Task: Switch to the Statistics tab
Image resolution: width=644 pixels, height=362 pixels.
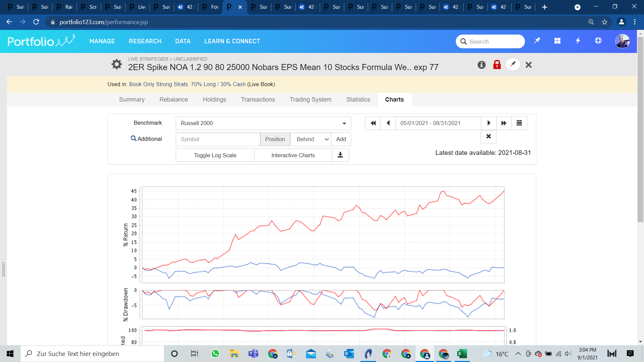Action: point(358,100)
